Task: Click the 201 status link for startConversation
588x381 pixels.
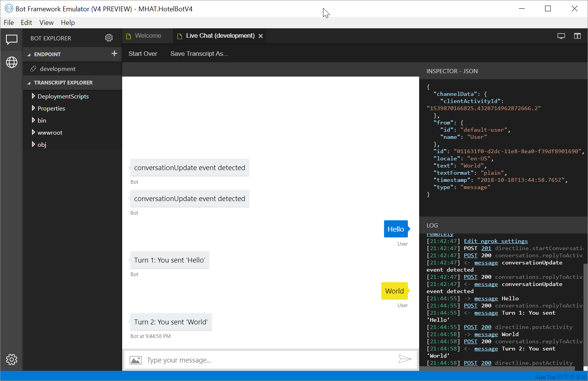Action: (486, 248)
